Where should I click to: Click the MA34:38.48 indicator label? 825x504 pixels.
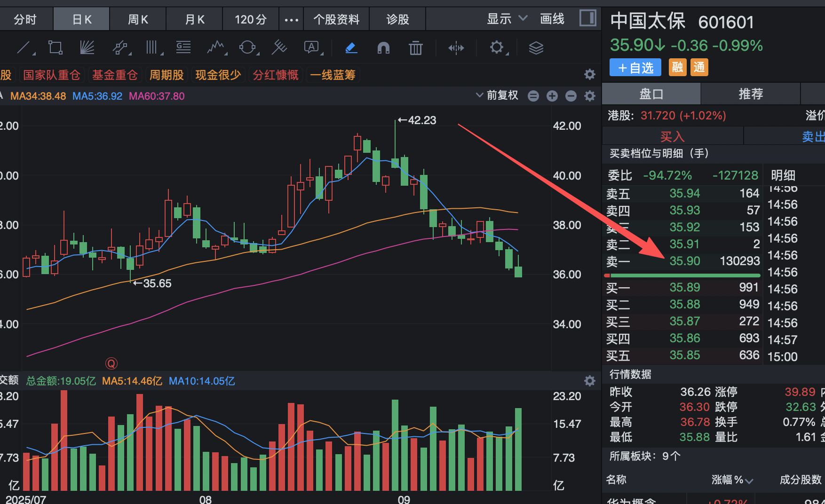pyautogui.click(x=38, y=96)
